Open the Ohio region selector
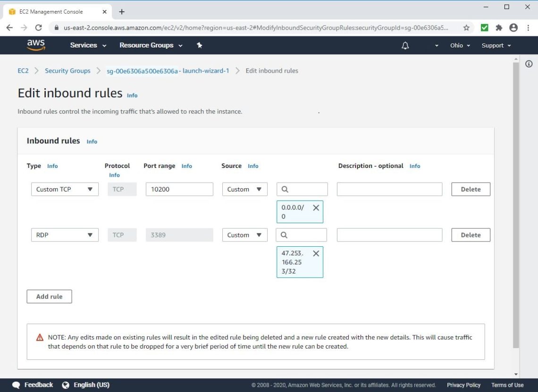The image size is (538, 392). tap(460, 46)
